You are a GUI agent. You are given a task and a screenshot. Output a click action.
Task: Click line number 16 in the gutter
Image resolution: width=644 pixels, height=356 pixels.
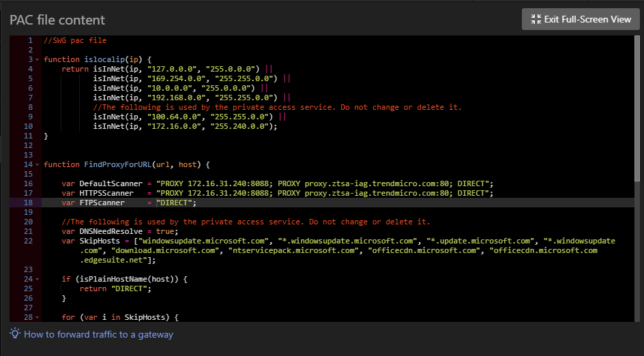[28, 184]
